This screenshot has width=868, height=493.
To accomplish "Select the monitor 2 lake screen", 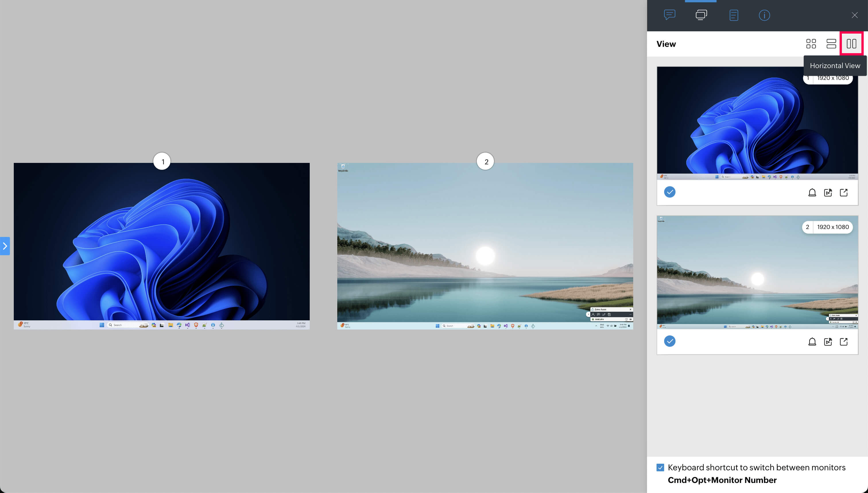I will (485, 246).
